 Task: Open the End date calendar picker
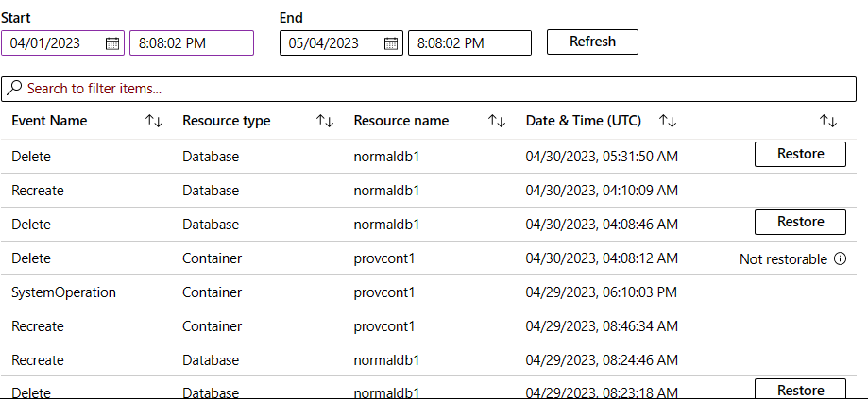[x=391, y=43]
